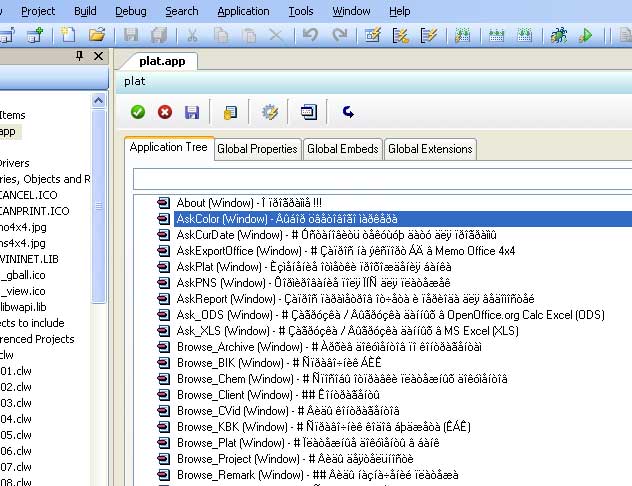
Task: Click the new file icon in main toolbar
Action: coord(69,36)
